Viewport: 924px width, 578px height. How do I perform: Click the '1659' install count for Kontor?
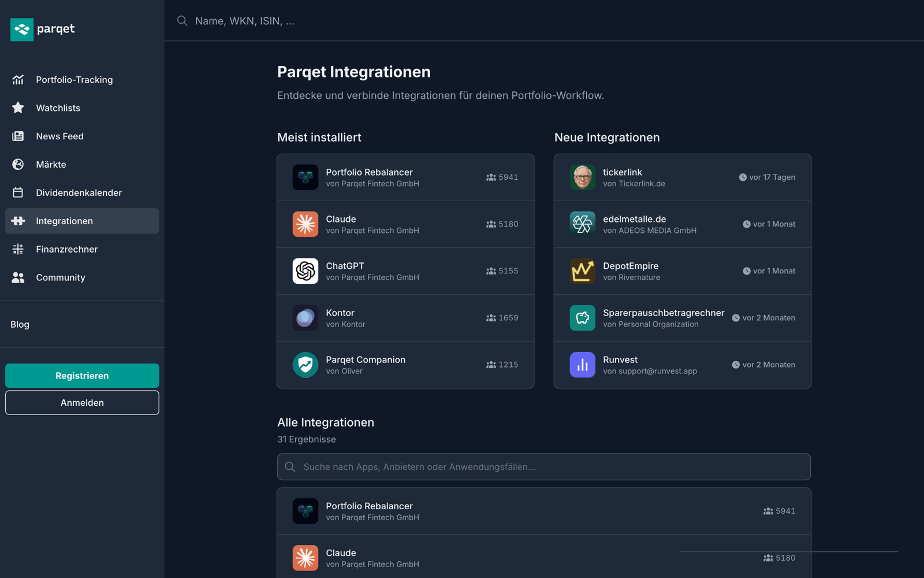(x=508, y=318)
